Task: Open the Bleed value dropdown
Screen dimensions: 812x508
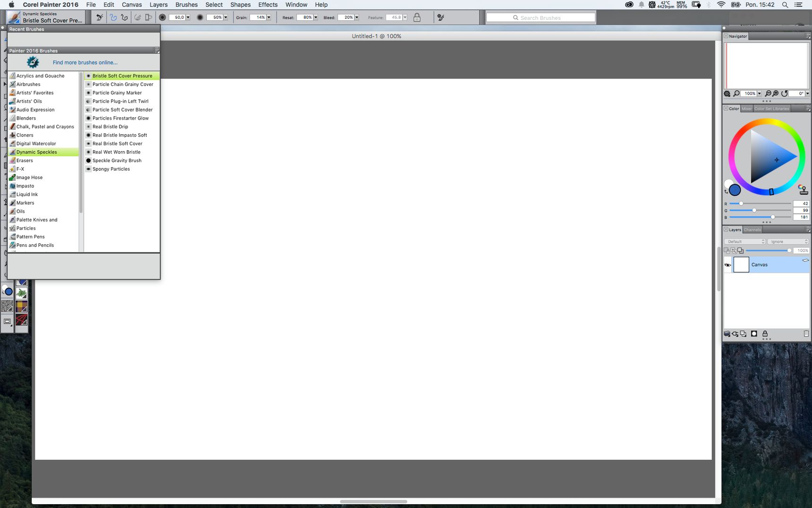Action: (x=356, y=17)
